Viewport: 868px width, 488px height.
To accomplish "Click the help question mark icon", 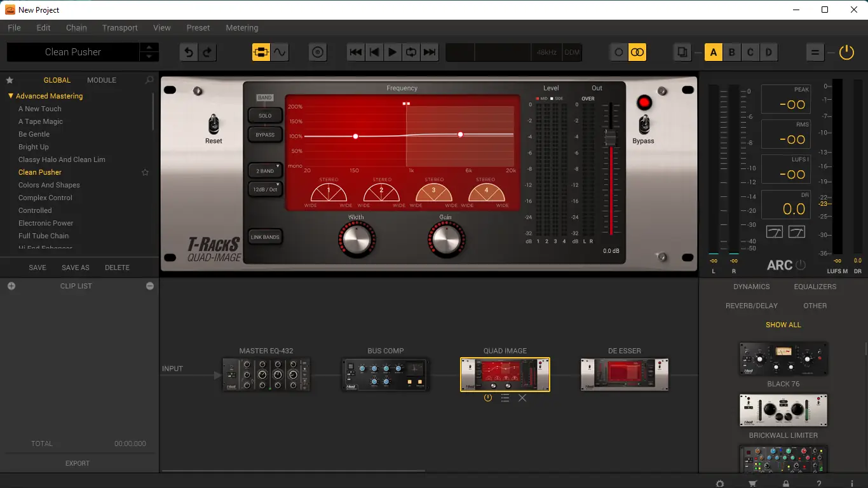I will [x=819, y=483].
